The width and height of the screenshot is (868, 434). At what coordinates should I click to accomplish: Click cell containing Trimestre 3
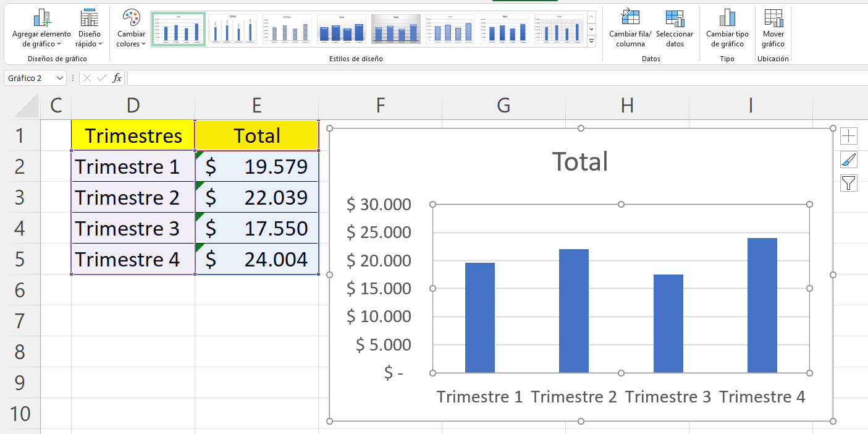[x=133, y=228]
